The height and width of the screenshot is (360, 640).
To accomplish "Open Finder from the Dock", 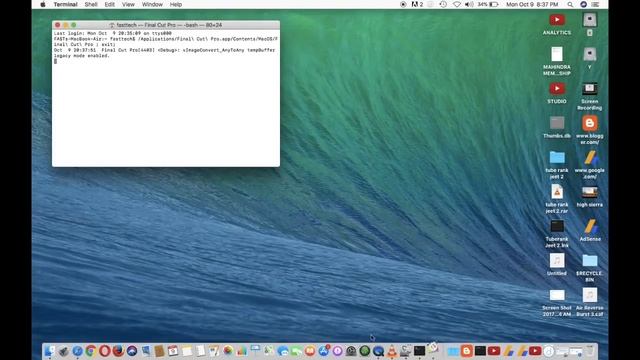I will click(x=49, y=351).
